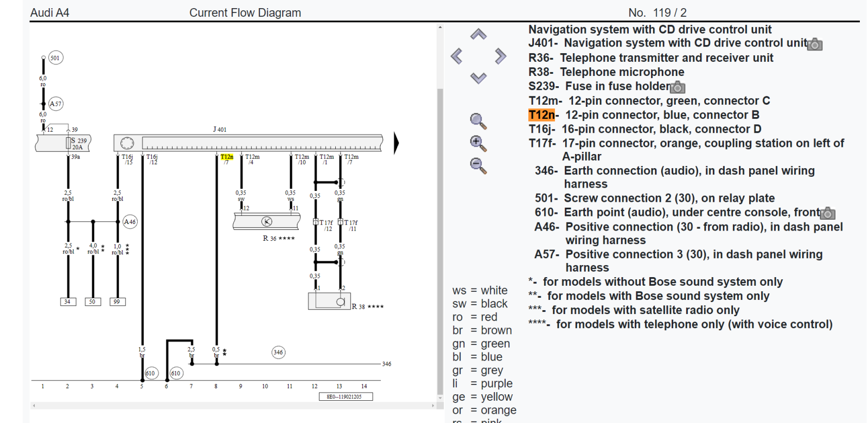
Task: Click 'ge = yellow' color code
Action: point(482,397)
